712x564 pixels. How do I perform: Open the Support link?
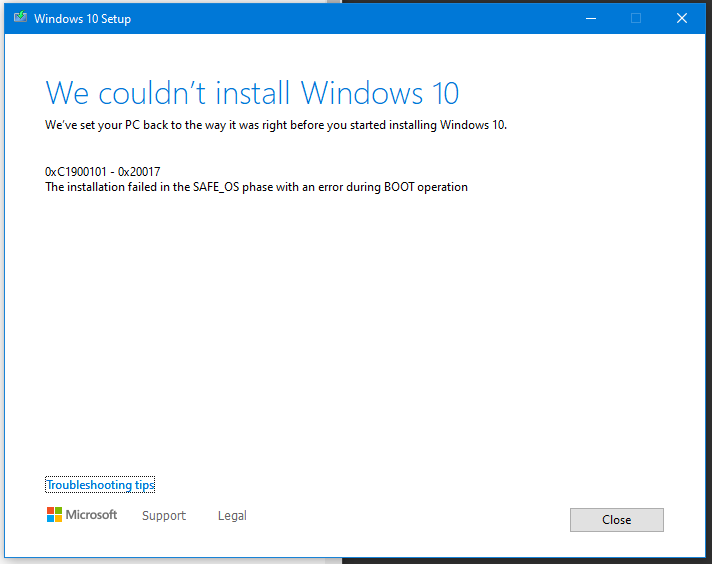[x=164, y=515]
